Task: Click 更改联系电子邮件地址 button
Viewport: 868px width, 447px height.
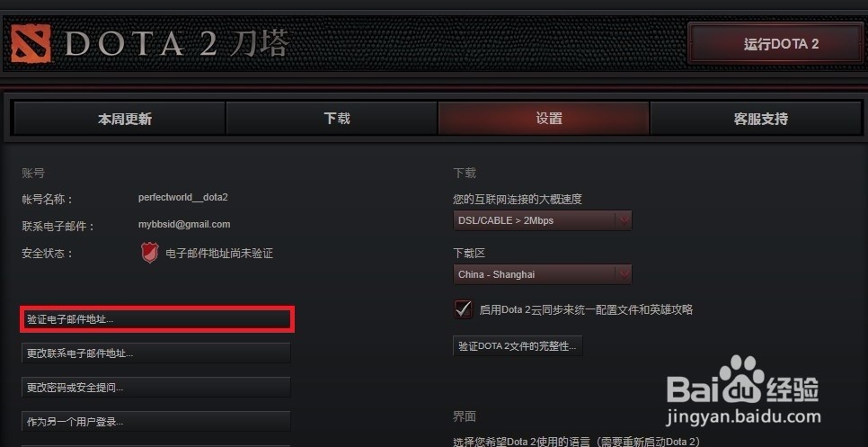Action: [x=156, y=353]
